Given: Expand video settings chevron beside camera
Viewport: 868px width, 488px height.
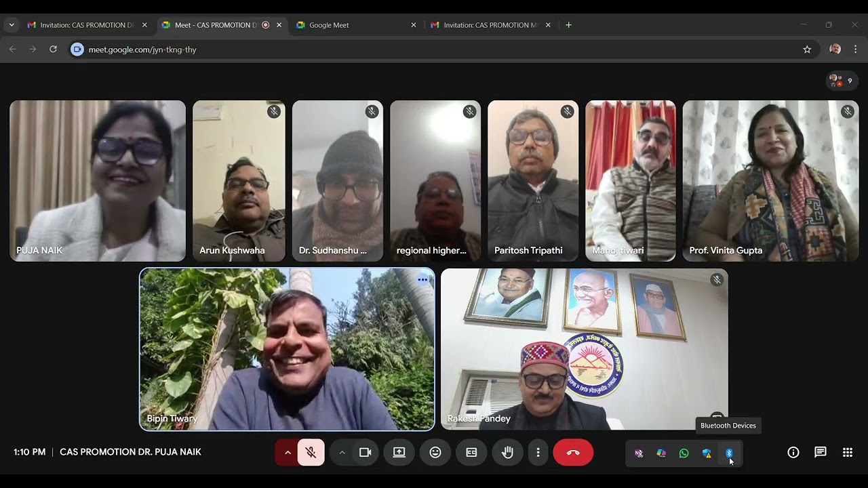Looking at the screenshot, I should [x=342, y=452].
